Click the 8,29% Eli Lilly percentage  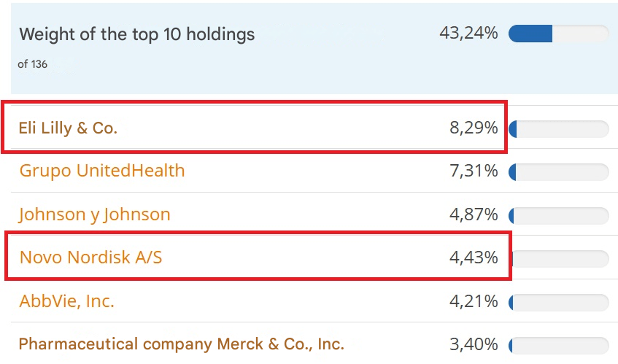(x=474, y=128)
